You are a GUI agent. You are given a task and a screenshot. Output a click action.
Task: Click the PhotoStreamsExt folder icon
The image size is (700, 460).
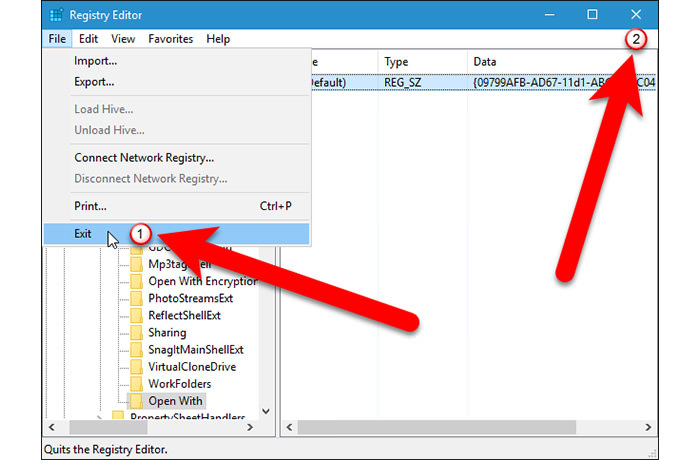point(136,298)
